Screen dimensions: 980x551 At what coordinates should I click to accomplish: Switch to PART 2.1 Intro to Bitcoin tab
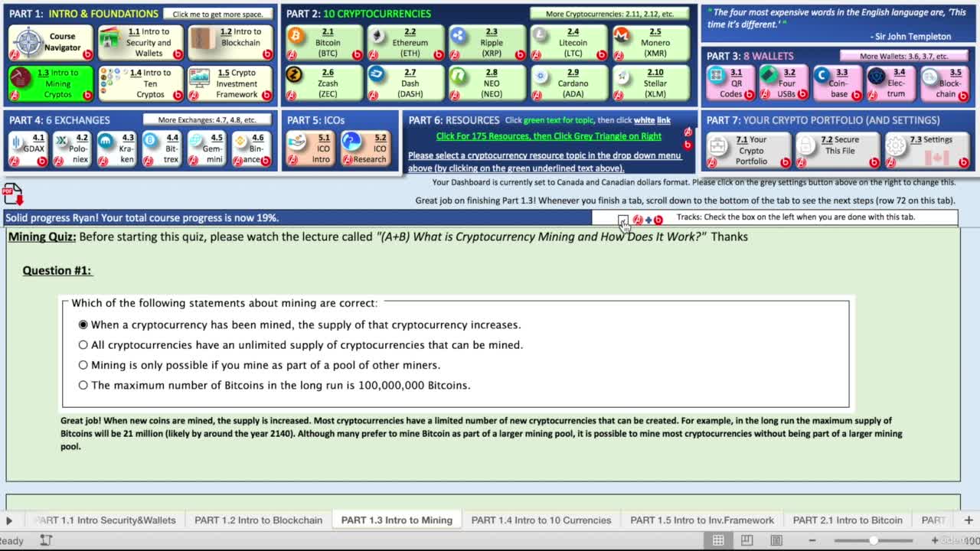(848, 520)
